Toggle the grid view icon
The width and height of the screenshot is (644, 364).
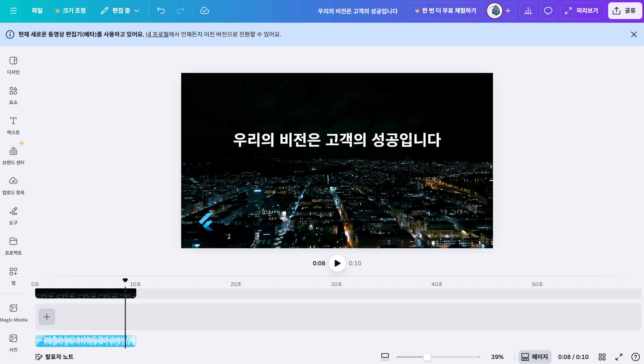[x=602, y=357]
